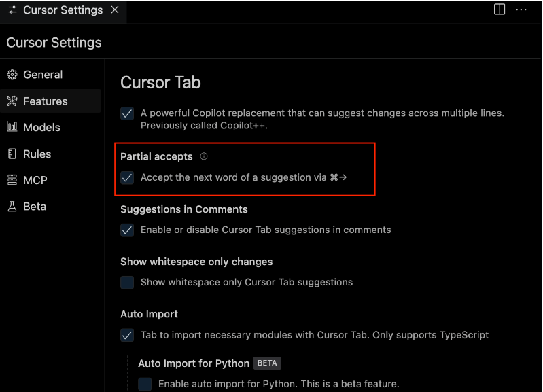543x392 pixels.
Task: Click the MCP server stack icon
Action: point(12,180)
